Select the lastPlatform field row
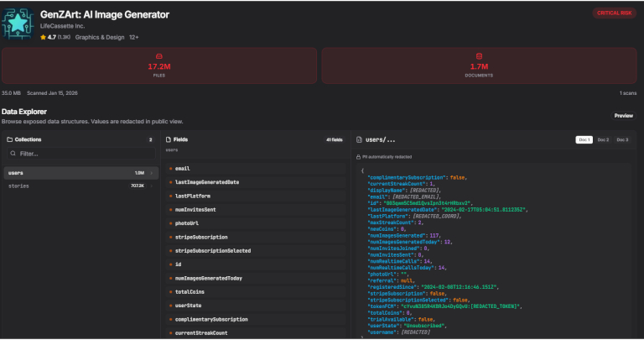 click(x=256, y=196)
